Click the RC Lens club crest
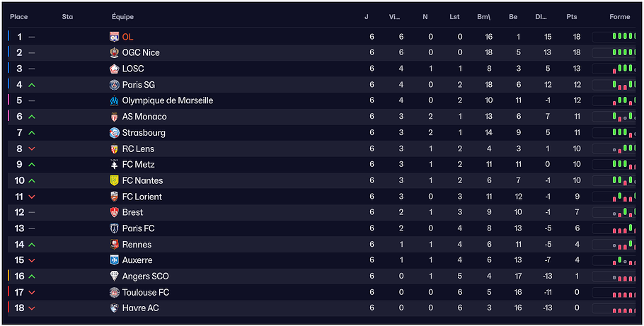Screen dimensions: 644x326 [115, 149]
